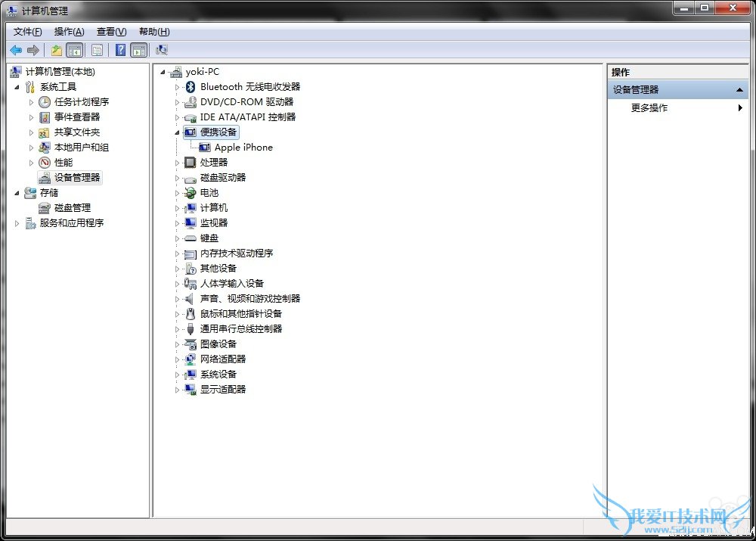756x541 pixels.
Task: Expand the 服务和应用程序 tree node
Action: click(17, 223)
